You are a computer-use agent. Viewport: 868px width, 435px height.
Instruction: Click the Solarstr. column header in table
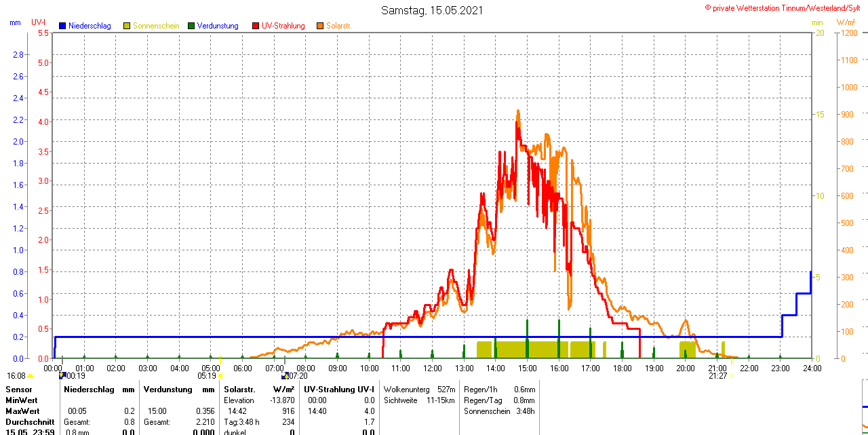tap(239, 390)
